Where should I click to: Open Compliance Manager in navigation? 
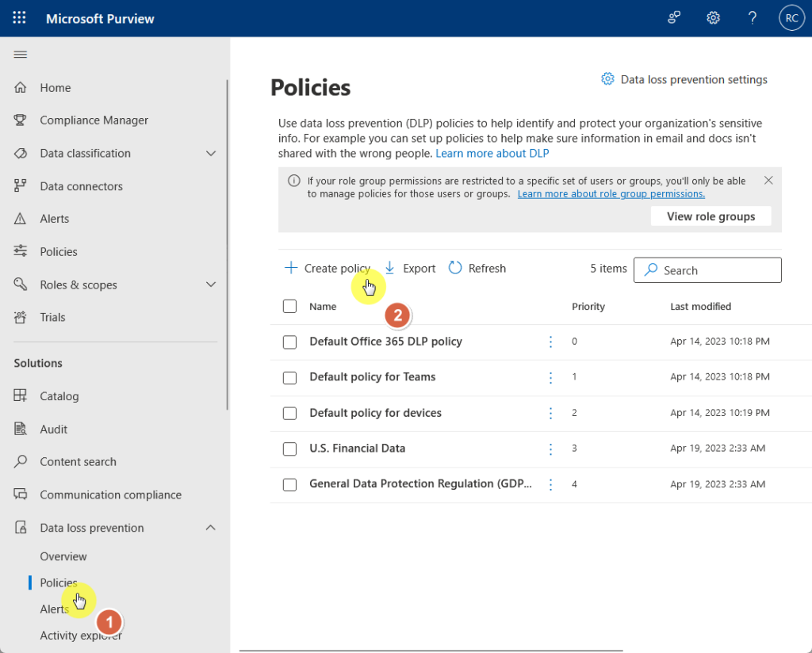94,120
